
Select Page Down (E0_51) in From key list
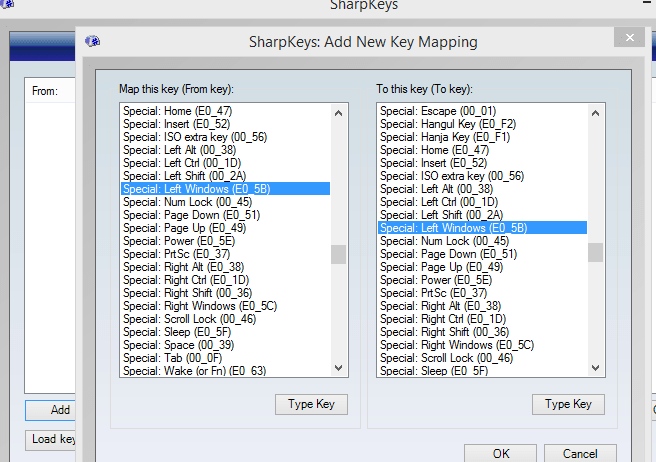coord(225,215)
